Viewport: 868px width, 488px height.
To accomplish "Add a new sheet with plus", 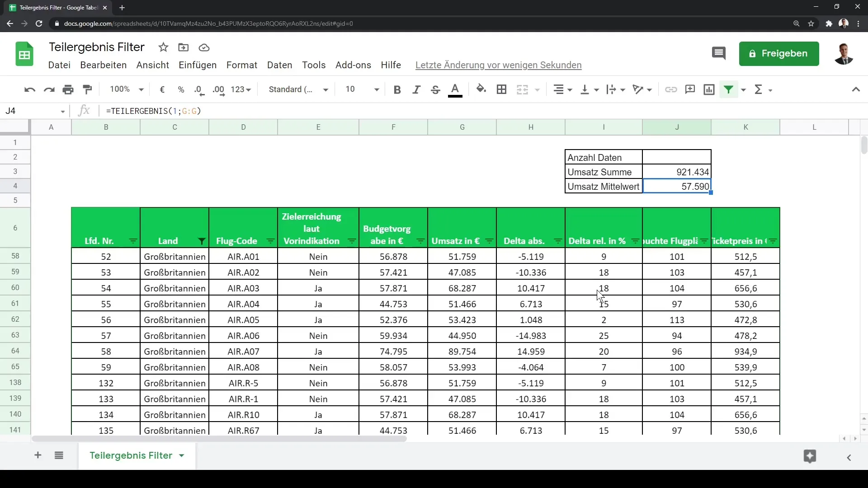I will click(x=38, y=455).
